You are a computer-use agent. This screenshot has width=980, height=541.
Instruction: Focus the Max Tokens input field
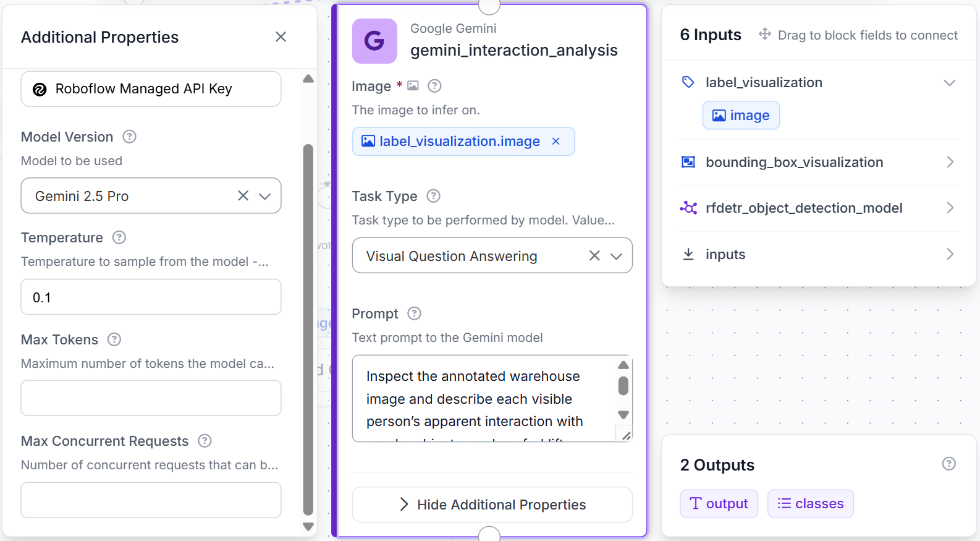[151, 398]
